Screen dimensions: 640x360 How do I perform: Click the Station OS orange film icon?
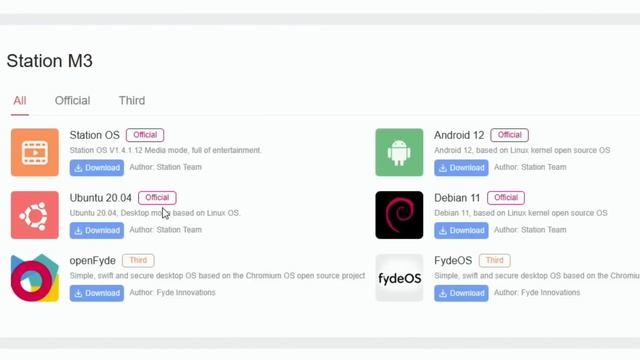click(x=35, y=152)
